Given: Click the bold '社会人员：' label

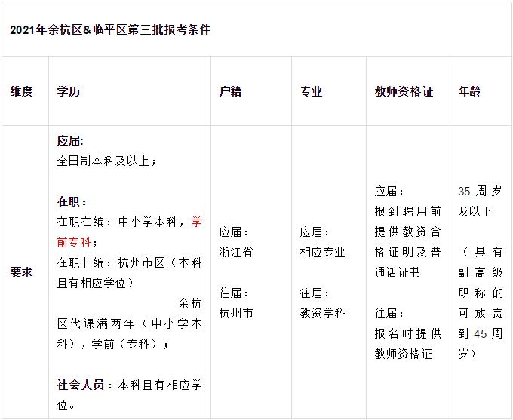Looking at the screenshot, I should [84, 385].
